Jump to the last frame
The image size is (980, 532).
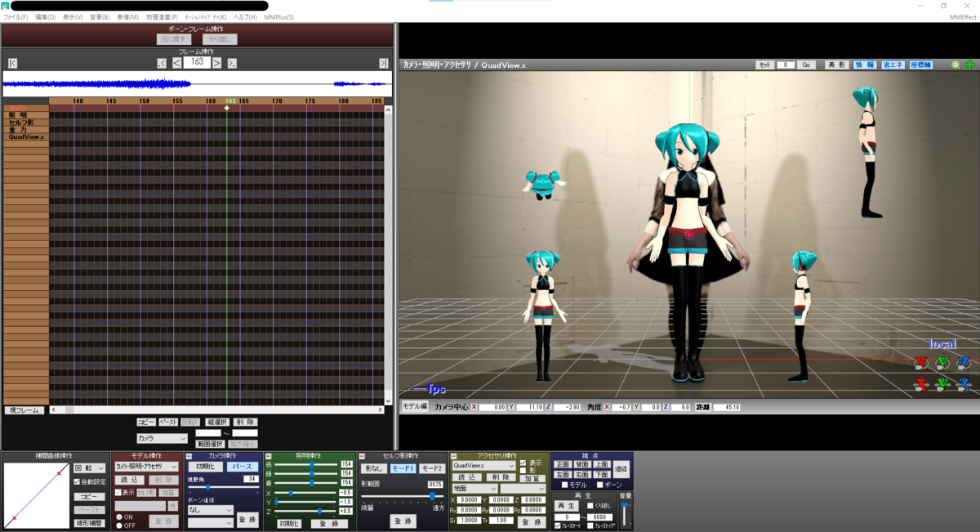pos(384,63)
